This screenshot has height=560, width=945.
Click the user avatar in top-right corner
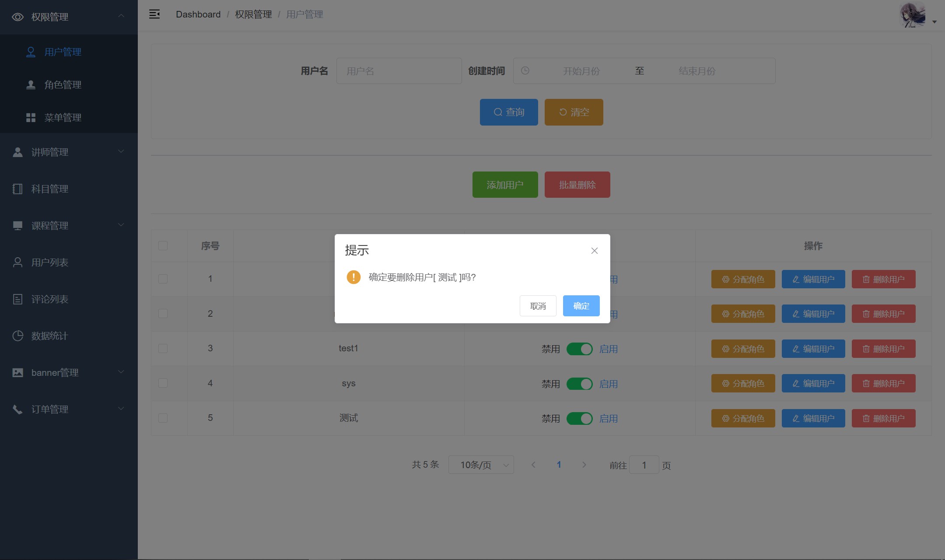[x=913, y=15]
